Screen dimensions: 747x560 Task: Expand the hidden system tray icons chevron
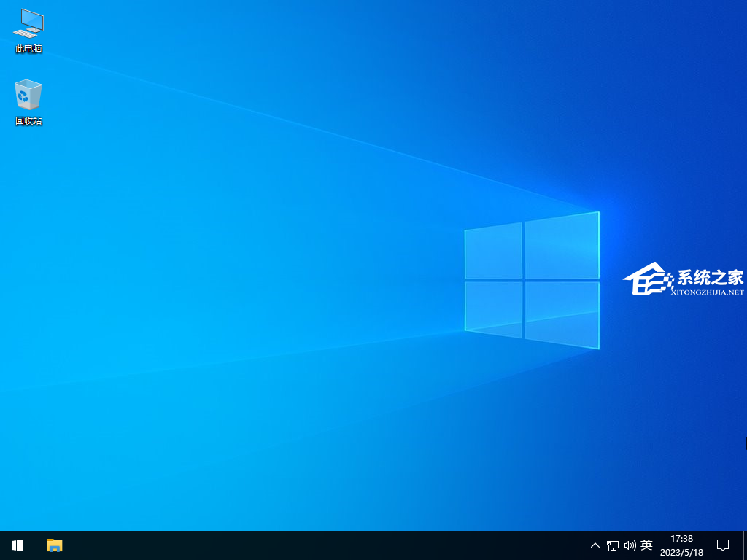(x=595, y=545)
